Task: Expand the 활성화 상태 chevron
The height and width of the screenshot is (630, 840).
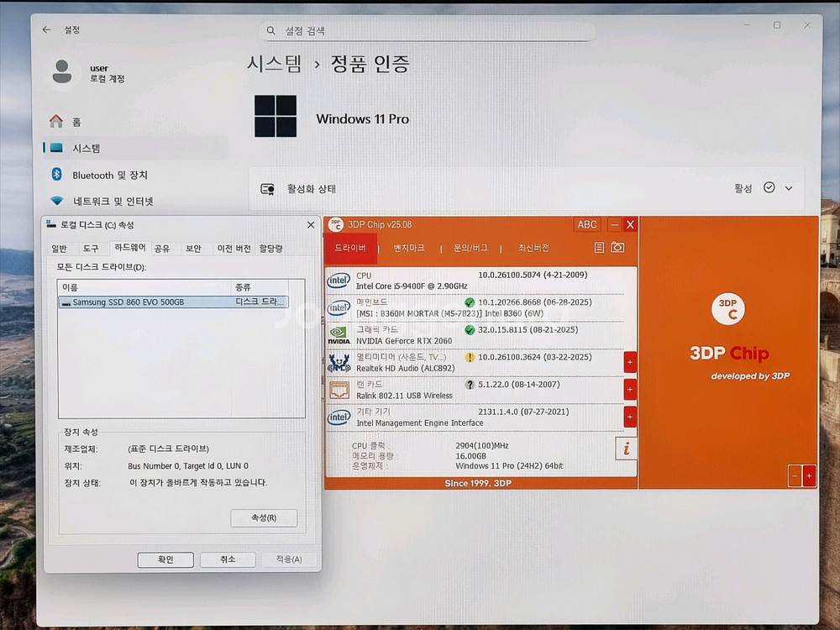Action: click(x=789, y=188)
